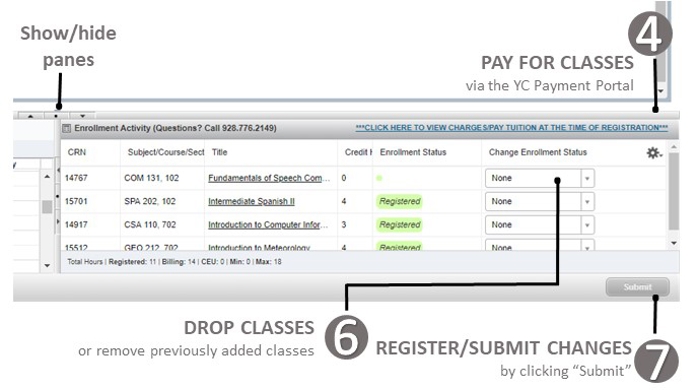Click Registered status for Intermediate Spanish II
Viewport: 698px width, 390px height.
399,201
